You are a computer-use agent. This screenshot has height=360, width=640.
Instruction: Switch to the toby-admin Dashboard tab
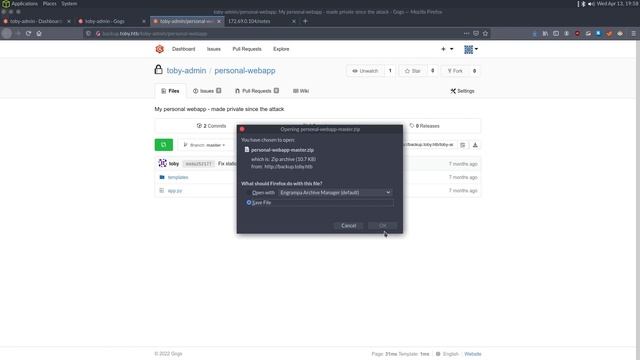(36, 21)
